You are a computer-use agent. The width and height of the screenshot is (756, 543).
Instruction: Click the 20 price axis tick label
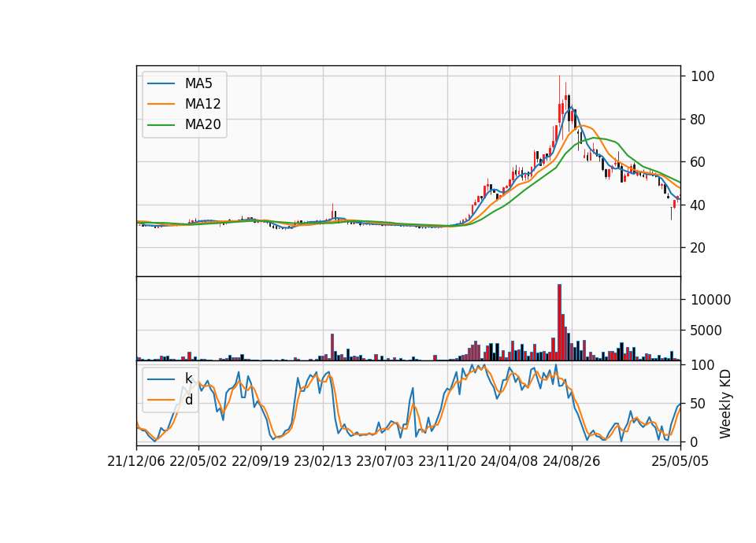click(x=698, y=248)
